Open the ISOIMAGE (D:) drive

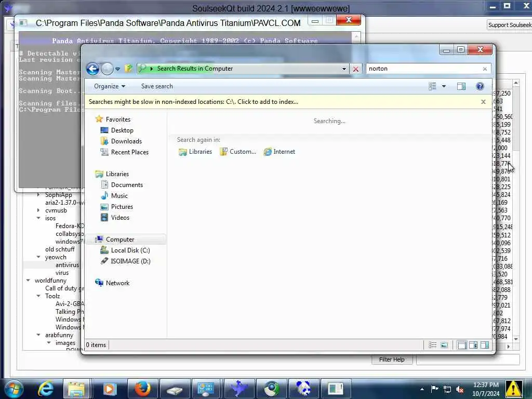coord(130,261)
